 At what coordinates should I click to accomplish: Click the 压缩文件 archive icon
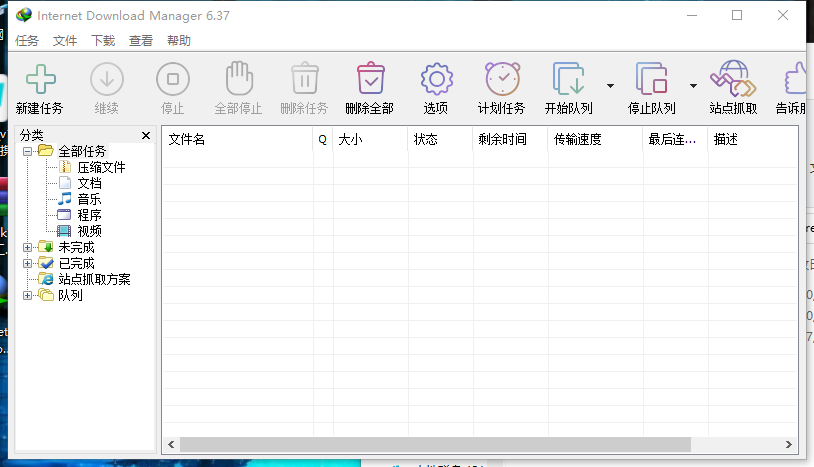(x=65, y=167)
